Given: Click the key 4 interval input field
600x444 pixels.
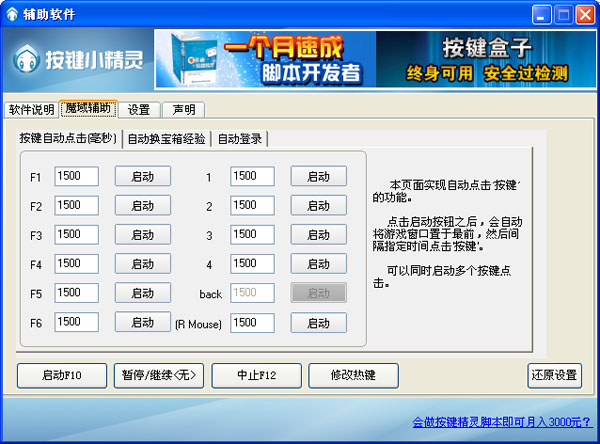Looking at the screenshot, I should click(x=252, y=263).
